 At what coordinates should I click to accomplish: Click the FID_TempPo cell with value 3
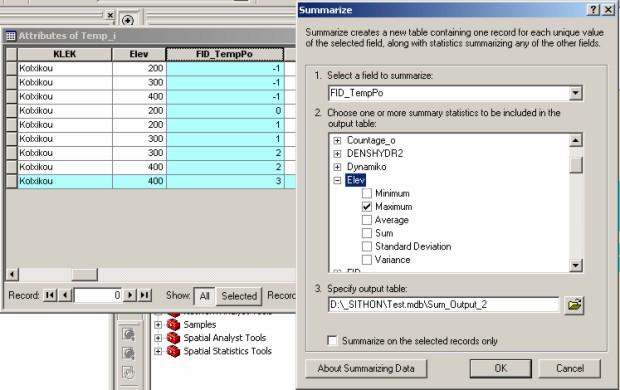225,181
